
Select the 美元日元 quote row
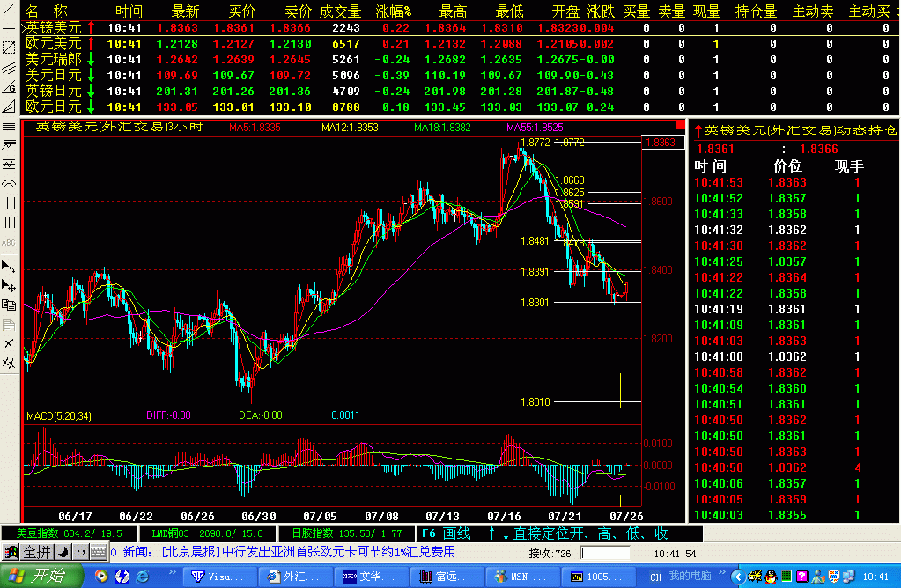tap(461, 75)
